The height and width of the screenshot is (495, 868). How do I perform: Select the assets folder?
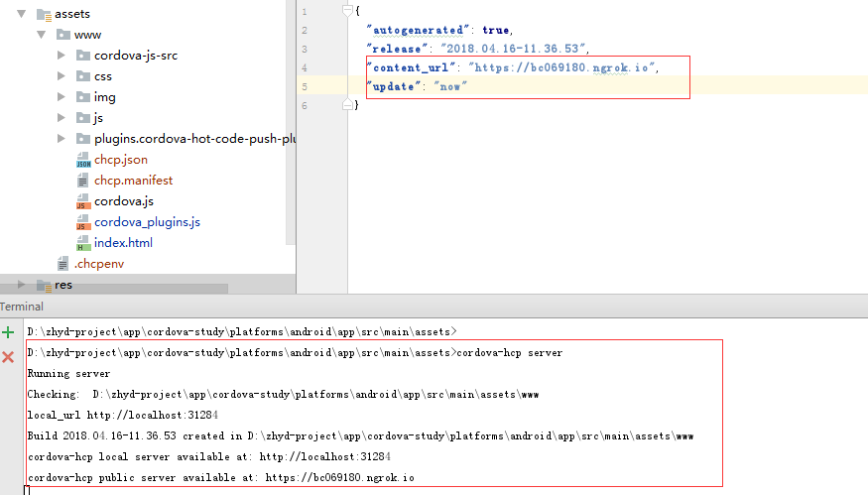click(72, 14)
